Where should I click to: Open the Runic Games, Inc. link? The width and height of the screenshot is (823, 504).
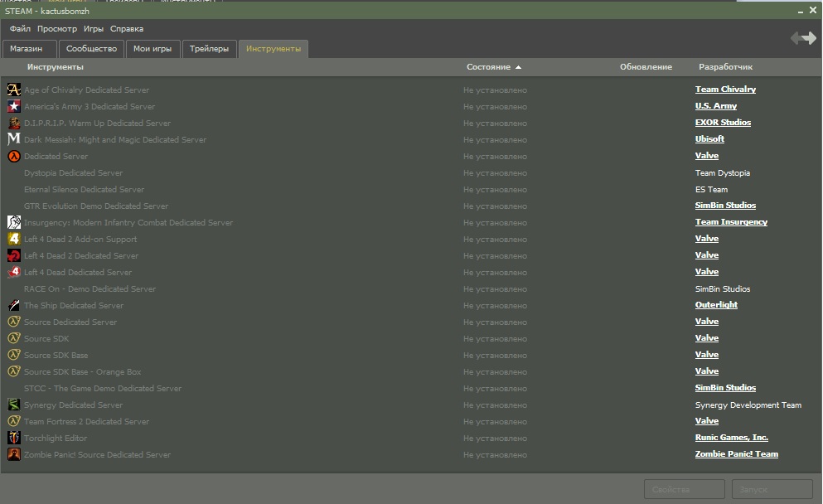click(731, 438)
